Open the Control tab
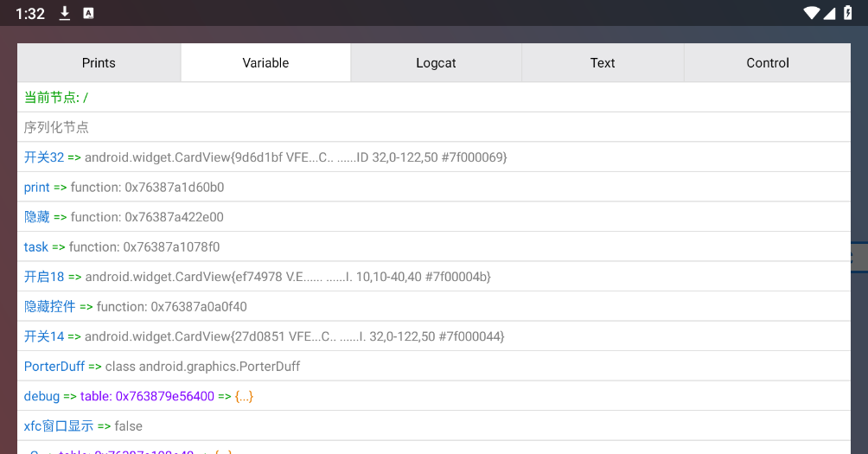 767,63
